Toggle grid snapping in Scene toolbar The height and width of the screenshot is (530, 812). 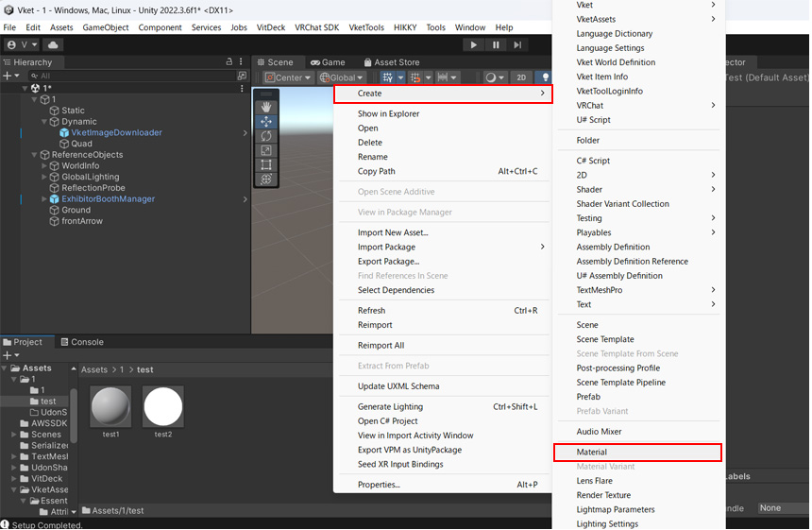(415, 77)
